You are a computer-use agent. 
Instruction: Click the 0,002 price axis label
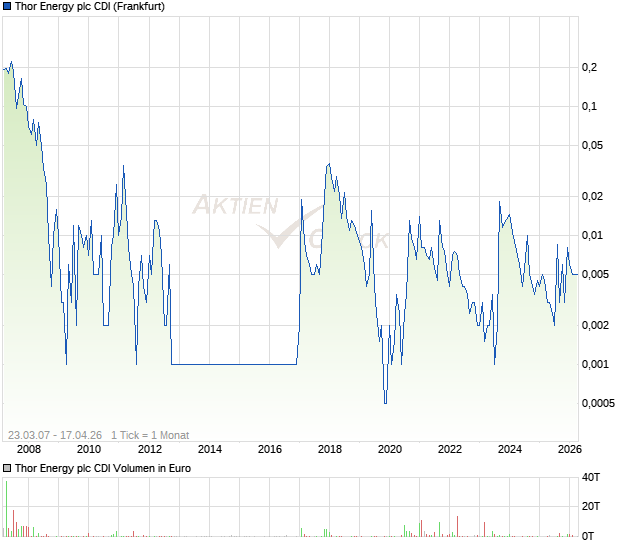click(595, 325)
